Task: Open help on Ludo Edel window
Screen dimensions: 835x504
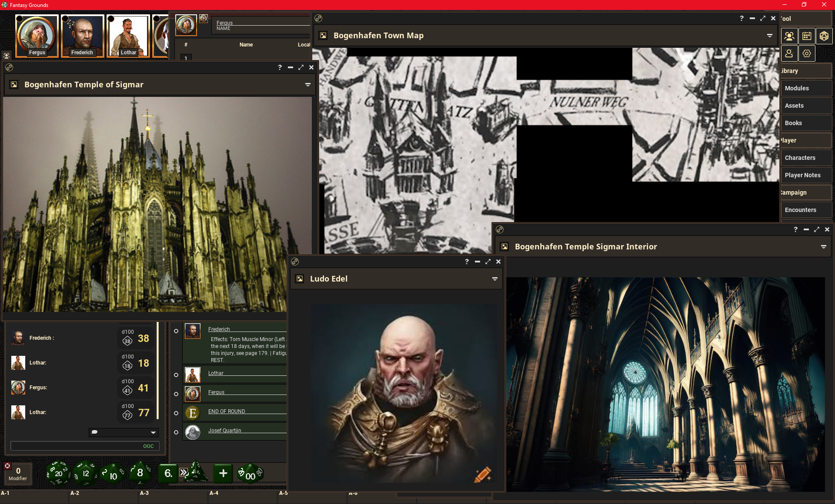Action: [x=467, y=262]
